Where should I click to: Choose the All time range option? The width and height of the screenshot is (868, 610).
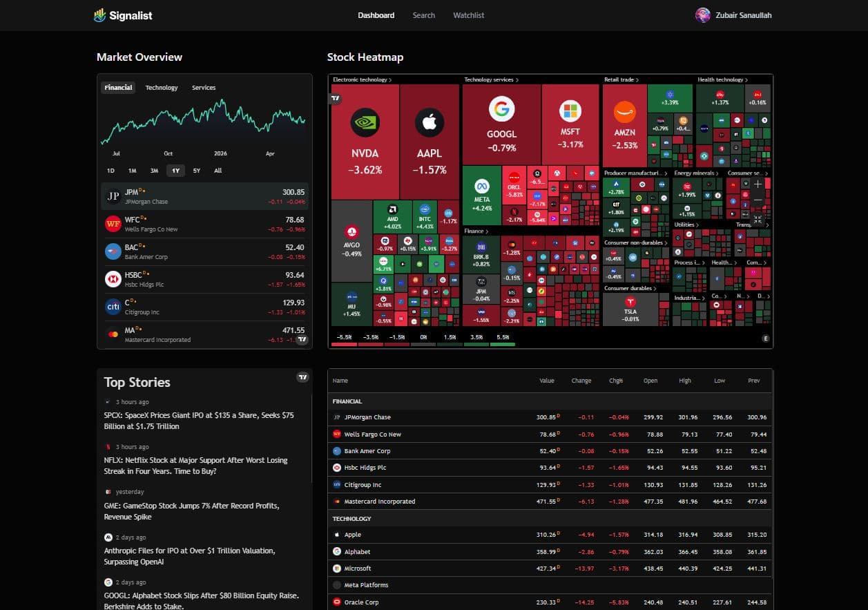[218, 171]
